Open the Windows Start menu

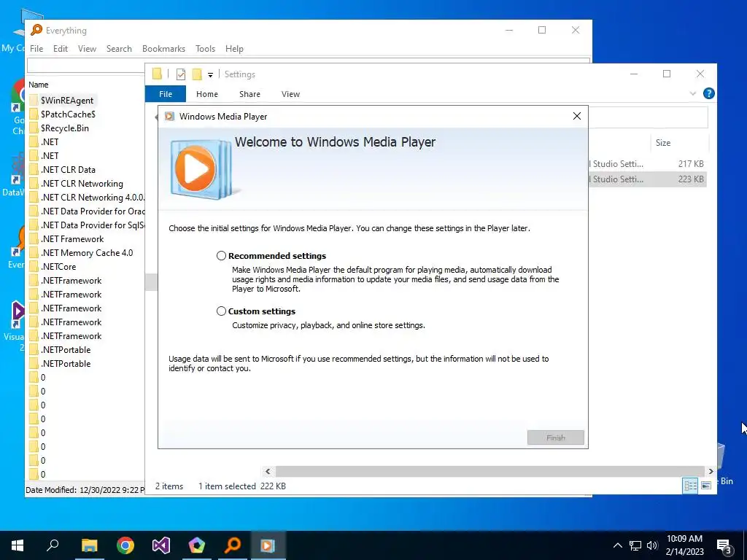coord(18,545)
